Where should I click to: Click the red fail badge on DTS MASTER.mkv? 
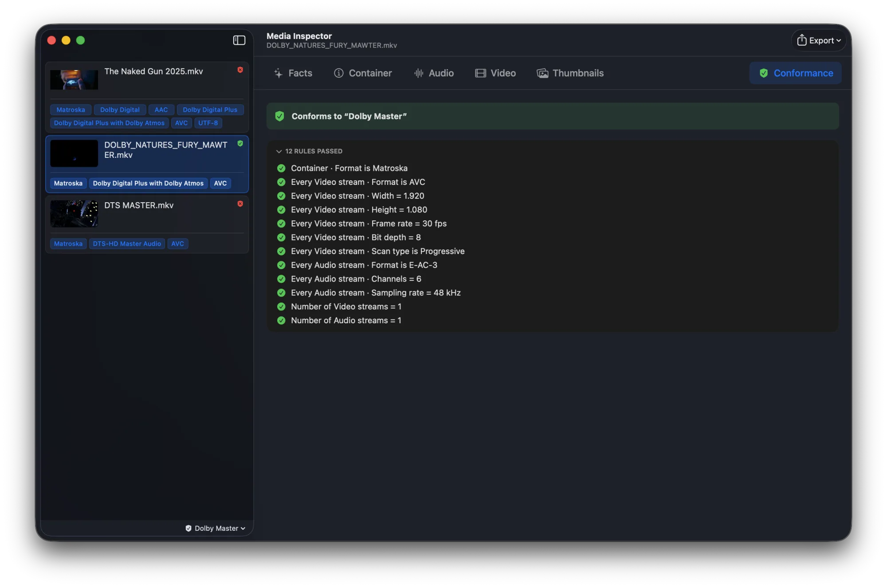coord(240,204)
